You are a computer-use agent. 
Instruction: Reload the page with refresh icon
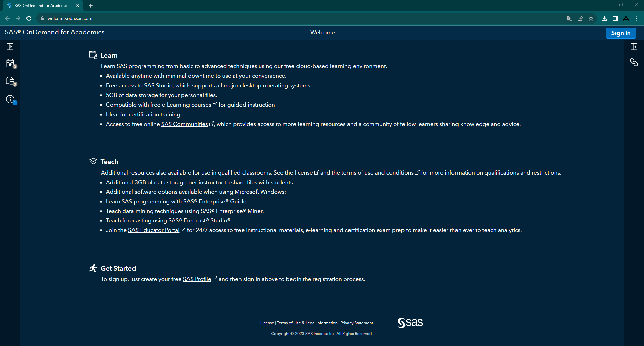pos(29,18)
